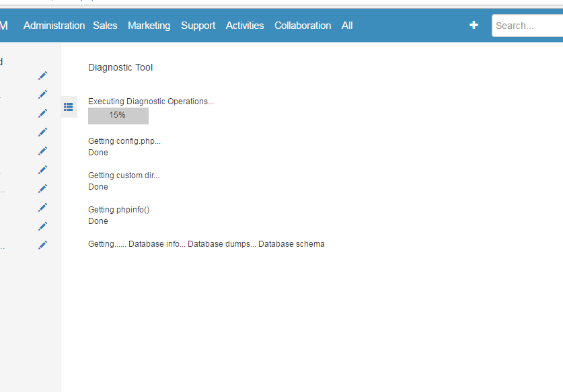
Task: Select the Database info dumps schema line
Action: tap(207, 244)
